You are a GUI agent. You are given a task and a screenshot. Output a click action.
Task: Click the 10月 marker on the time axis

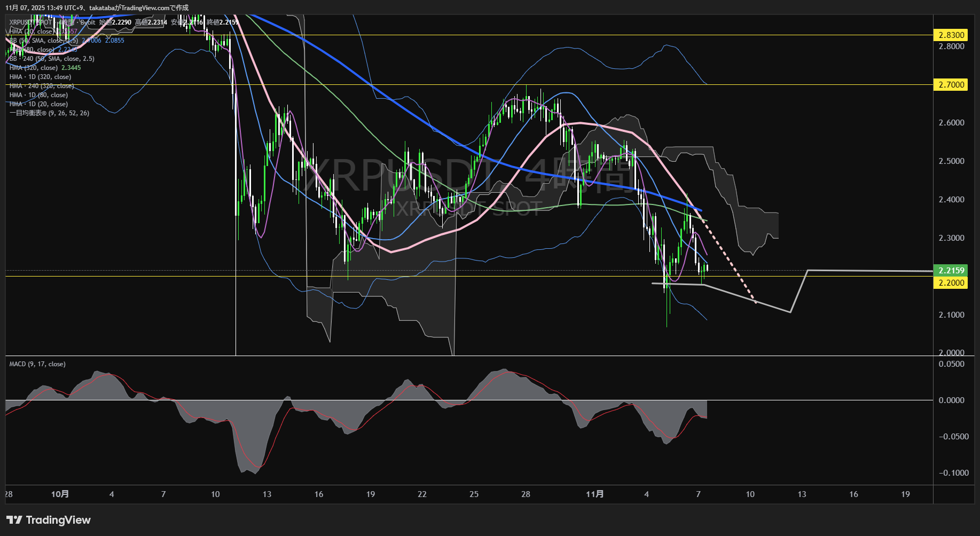(x=60, y=494)
